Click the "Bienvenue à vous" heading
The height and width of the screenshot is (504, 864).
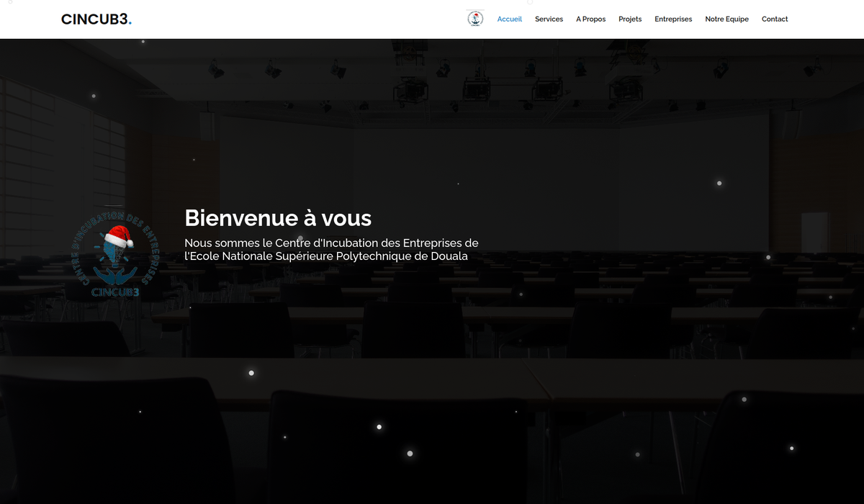point(278,217)
